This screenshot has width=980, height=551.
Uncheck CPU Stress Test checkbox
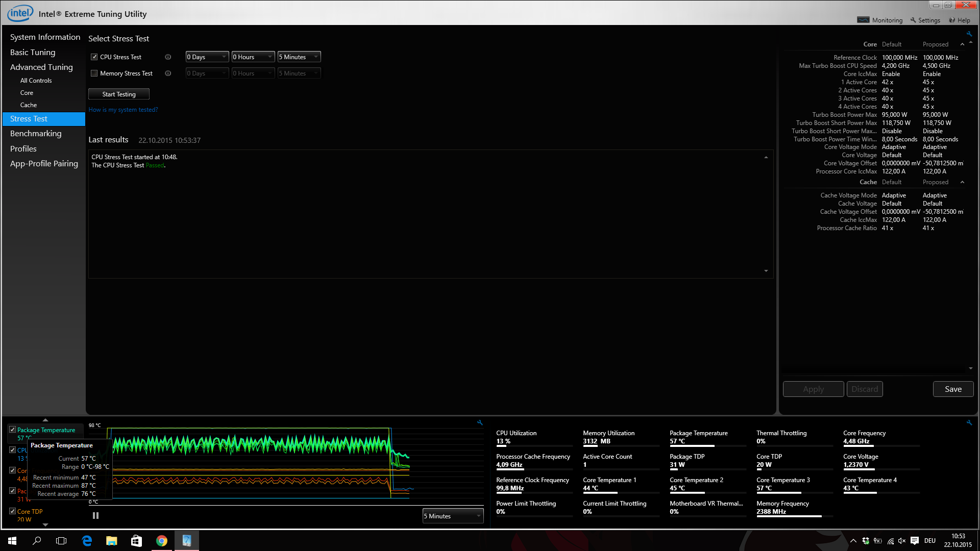(94, 57)
